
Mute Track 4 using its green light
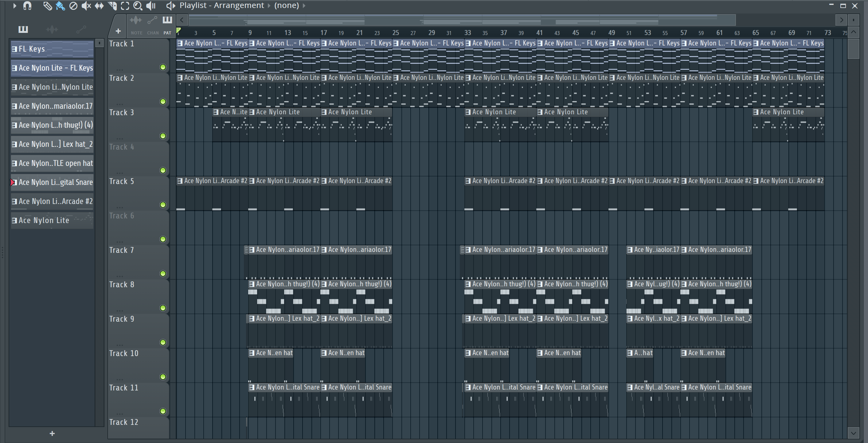(x=163, y=170)
